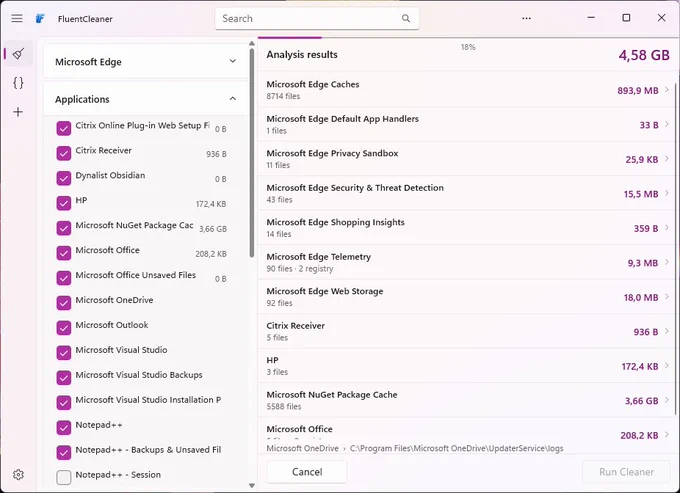Open the three-dot more options menu
680x493 pixels.
pos(526,18)
